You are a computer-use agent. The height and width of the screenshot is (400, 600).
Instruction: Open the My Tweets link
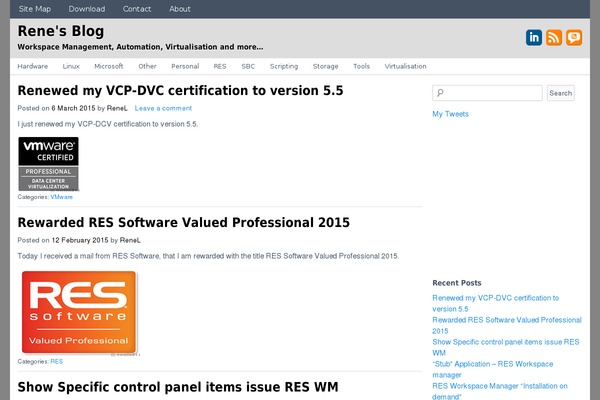(x=450, y=114)
